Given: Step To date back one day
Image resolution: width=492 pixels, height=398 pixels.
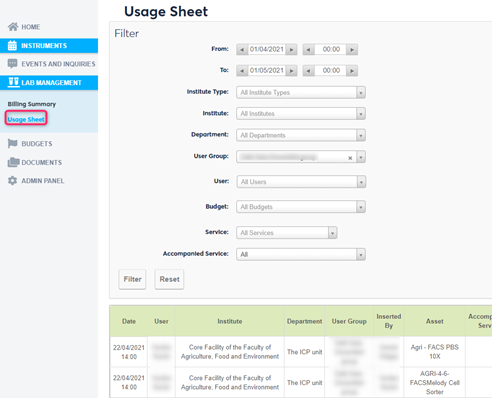Looking at the screenshot, I should tap(242, 71).
